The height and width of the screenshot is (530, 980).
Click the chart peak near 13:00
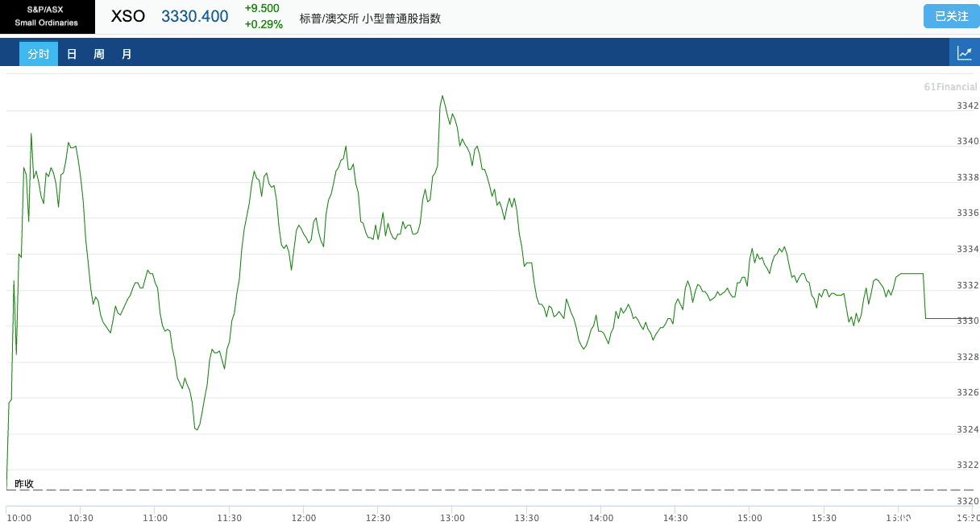442,96
